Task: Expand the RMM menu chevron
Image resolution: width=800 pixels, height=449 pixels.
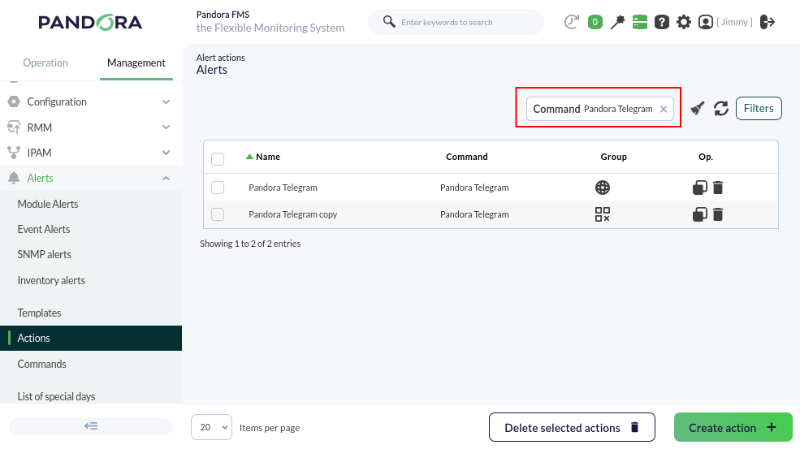Action: 166,127
